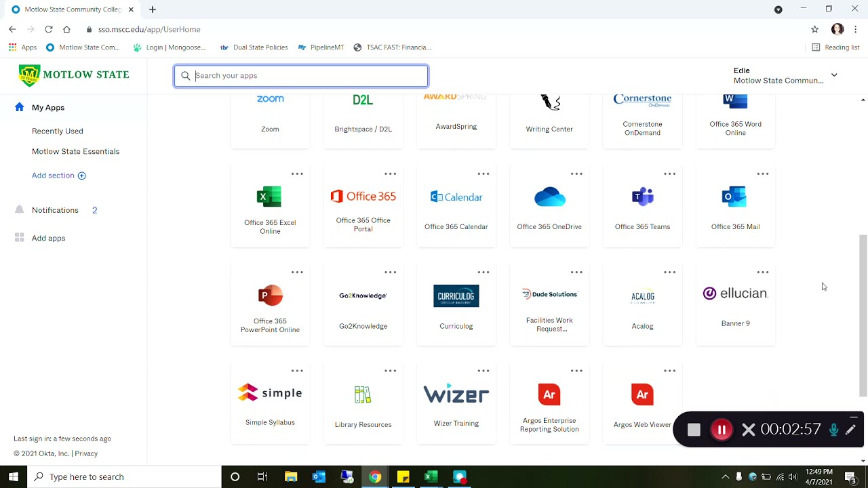The width and height of the screenshot is (868, 488).
Task: Open options menu for Go2Knowledge tile
Action: pos(390,272)
